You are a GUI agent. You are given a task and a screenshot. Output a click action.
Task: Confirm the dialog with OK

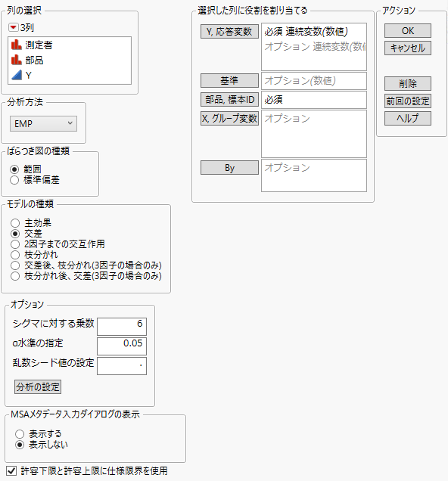[x=408, y=31]
